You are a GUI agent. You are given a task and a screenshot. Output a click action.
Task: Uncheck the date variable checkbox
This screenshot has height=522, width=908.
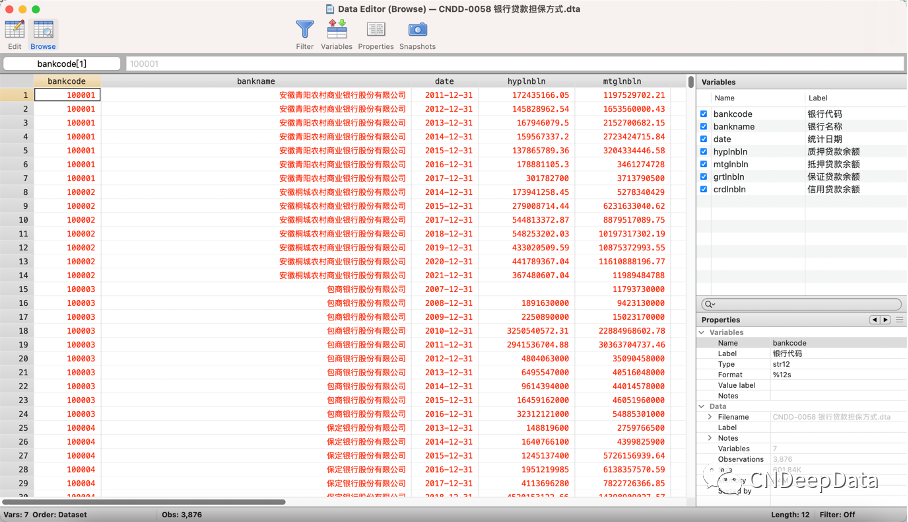click(x=704, y=139)
